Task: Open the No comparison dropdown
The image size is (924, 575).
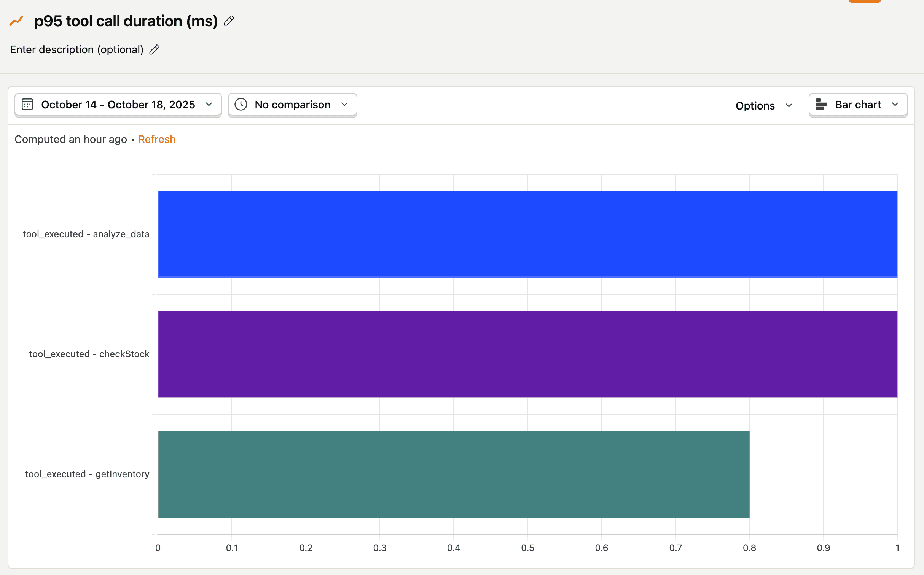Action: [292, 105]
